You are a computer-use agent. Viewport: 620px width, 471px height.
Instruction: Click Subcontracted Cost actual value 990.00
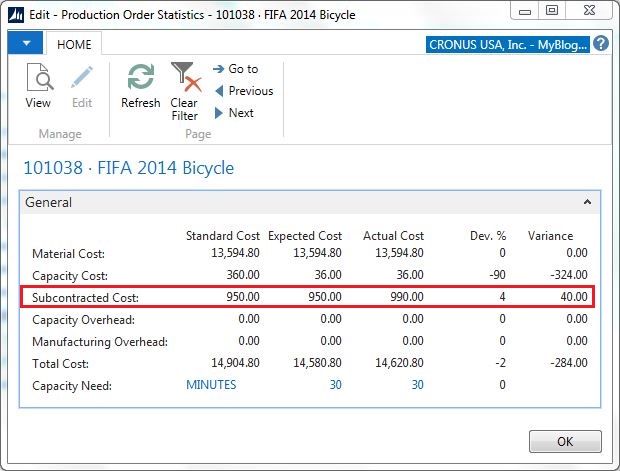(x=407, y=297)
